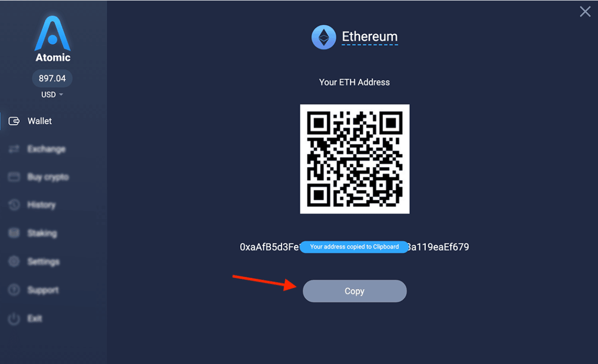The height and width of the screenshot is (364, 598).
Task: Select the Wallet menu item
Action: (x=39, y=121)
